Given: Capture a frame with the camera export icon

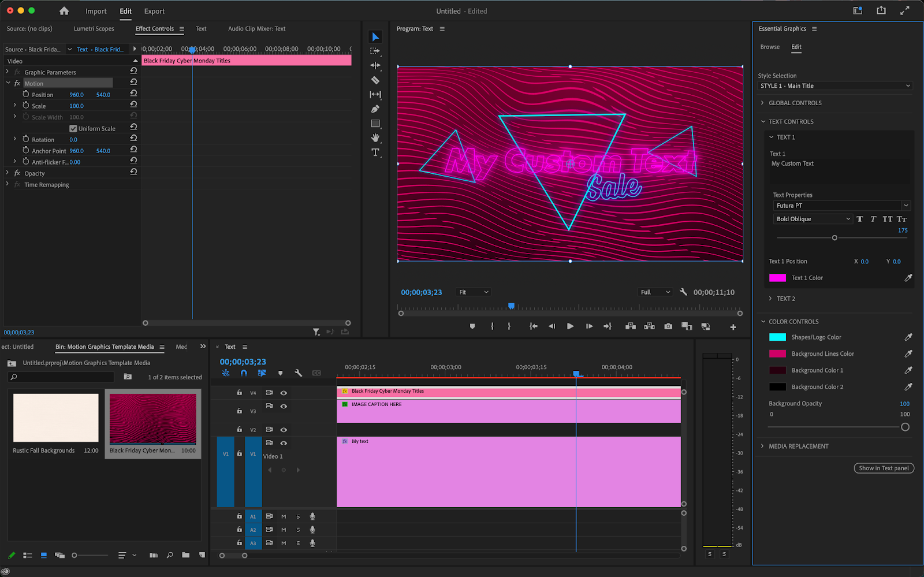Looking at the screenshot, I should 668,326.
